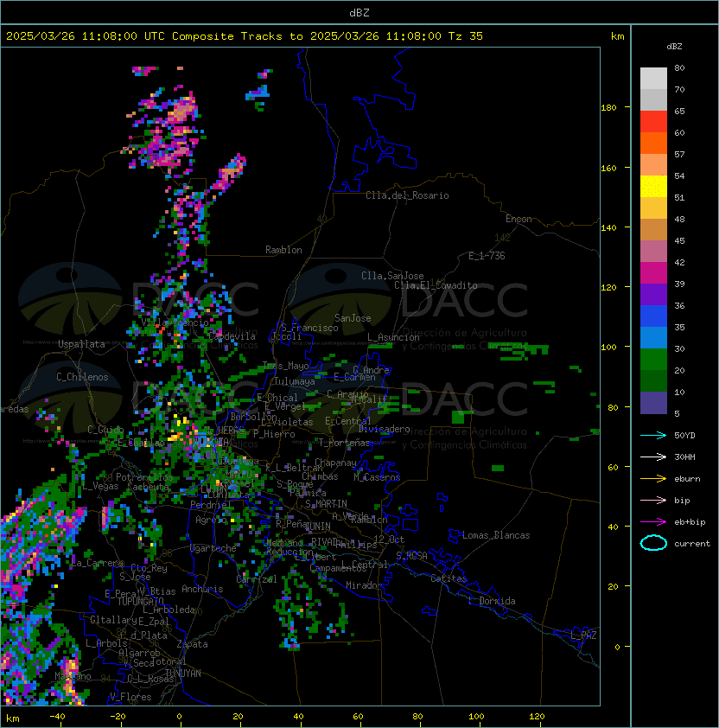Click the 'Capdevila' map label
Viewport: 719px width, 728px height.
(232, 336)
